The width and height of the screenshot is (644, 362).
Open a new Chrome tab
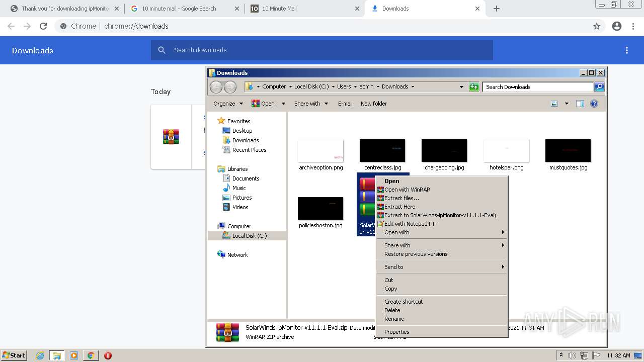[497, 9]
